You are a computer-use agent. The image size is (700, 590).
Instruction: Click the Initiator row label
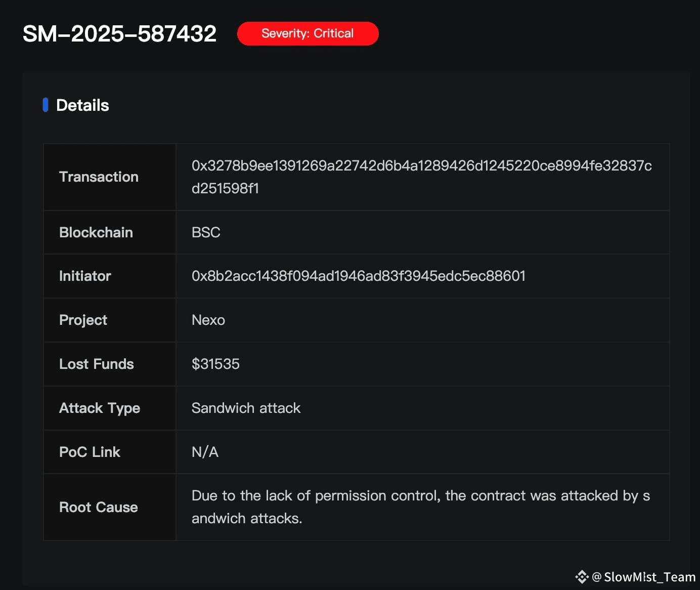pos(85,276)
